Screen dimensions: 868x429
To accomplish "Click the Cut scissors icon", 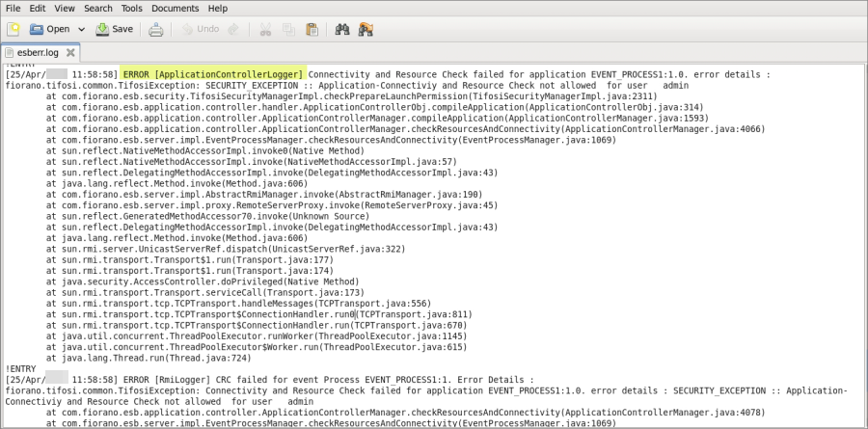I will tap(267, 29).
